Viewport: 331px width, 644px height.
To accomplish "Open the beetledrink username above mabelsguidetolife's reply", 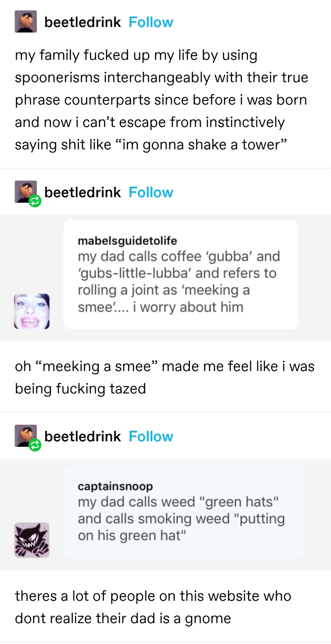I will [x=82, y=192].
